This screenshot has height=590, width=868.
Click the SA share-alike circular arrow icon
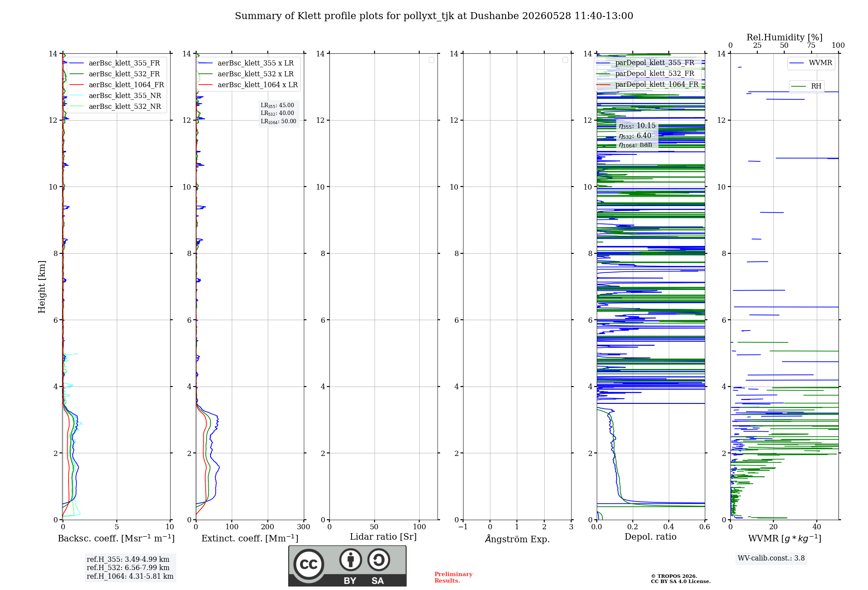pyautogui.click(x=378, y=560)
